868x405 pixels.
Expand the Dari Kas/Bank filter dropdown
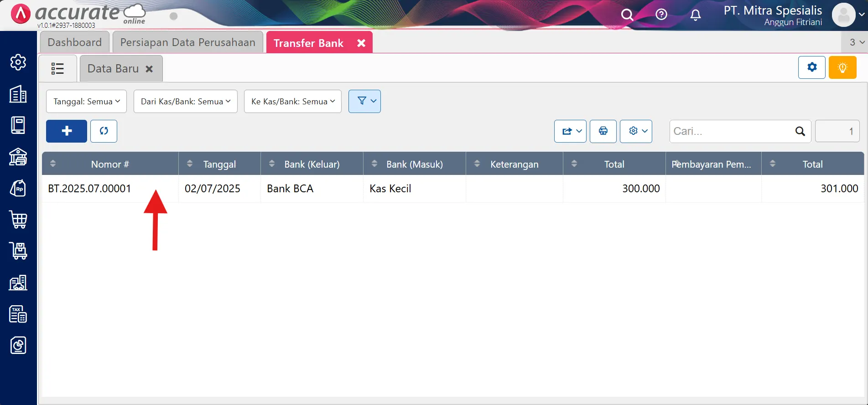pos(185,101)
